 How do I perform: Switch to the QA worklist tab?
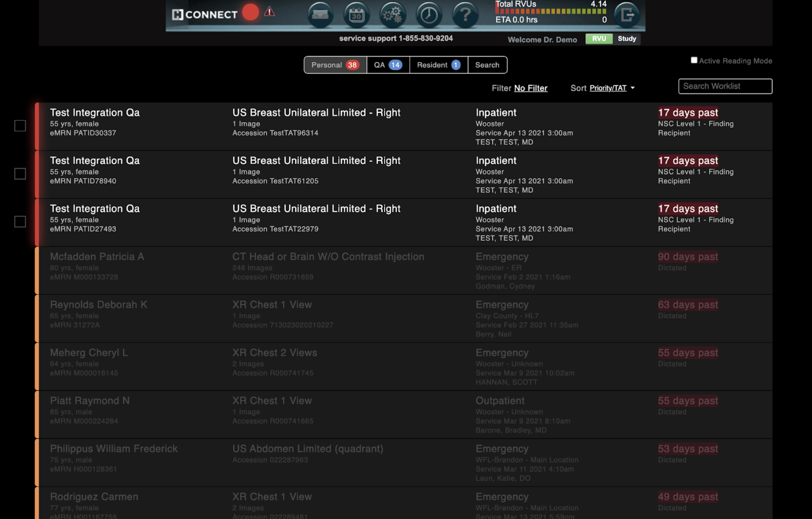(x=388, y=65)
